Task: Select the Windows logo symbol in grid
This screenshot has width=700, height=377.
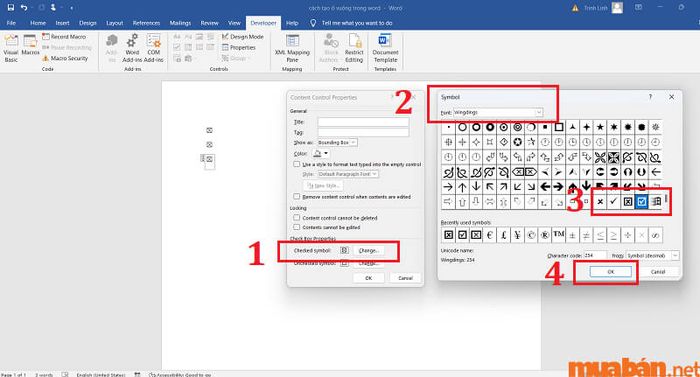Action: [x=655, y=202]
